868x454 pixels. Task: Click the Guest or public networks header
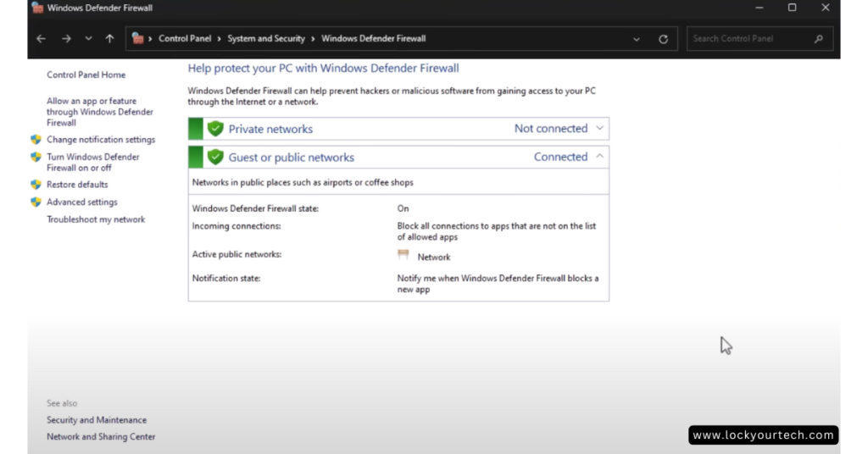tap(398, 157)
